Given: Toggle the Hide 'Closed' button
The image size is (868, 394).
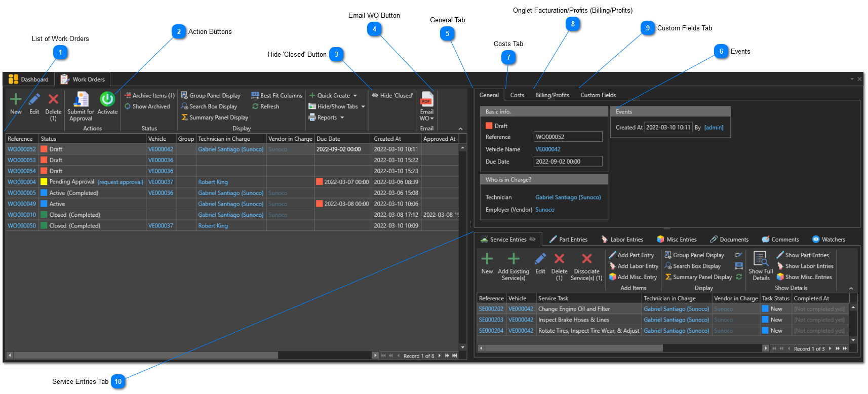Looking at the screenshot, I should (x=392, y=96).
